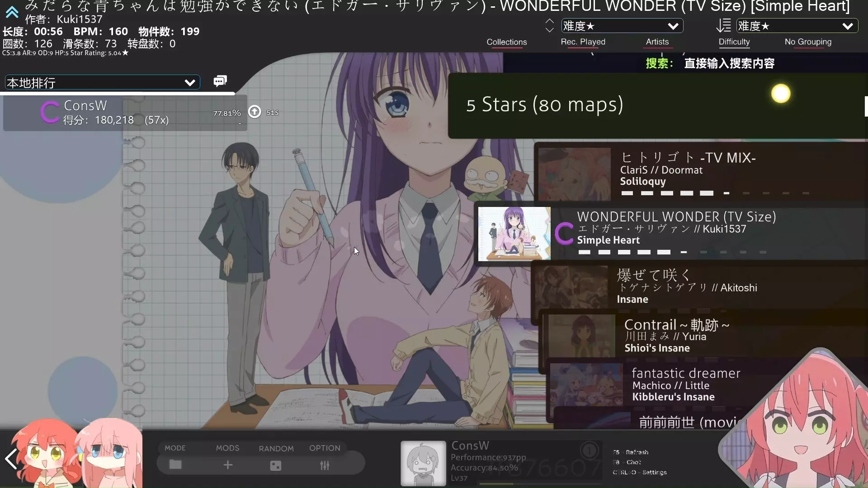
Task: Switch to the Rec. Played tab
Action: 583,42
